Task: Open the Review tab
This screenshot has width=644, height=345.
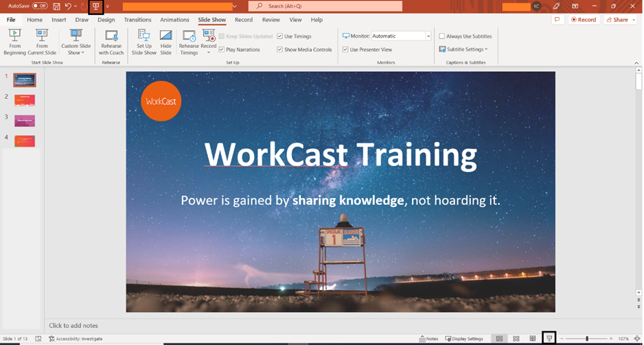Action: [x=271, y=20]
